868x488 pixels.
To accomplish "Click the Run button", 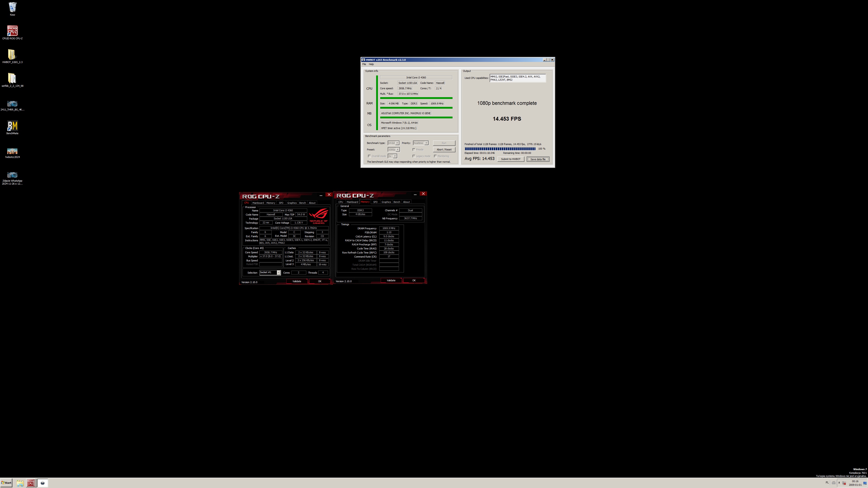I will pyautogui.click(x=444, y=143).
